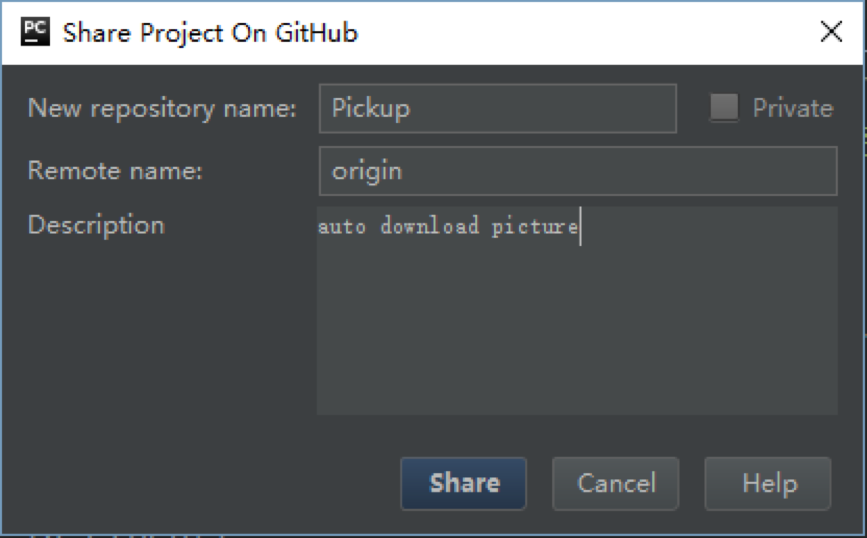Click the 'Description' label
The image size is (867, 538).
tap(96, 226)
